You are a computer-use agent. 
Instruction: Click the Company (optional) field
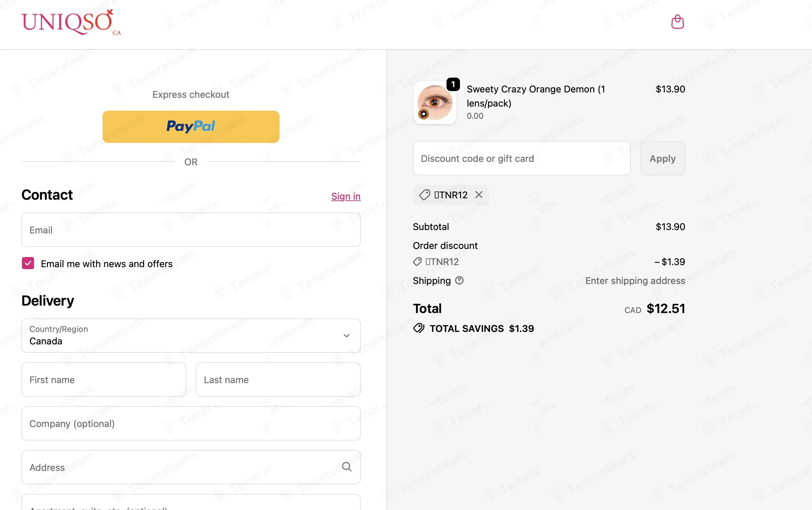(191, 423)
